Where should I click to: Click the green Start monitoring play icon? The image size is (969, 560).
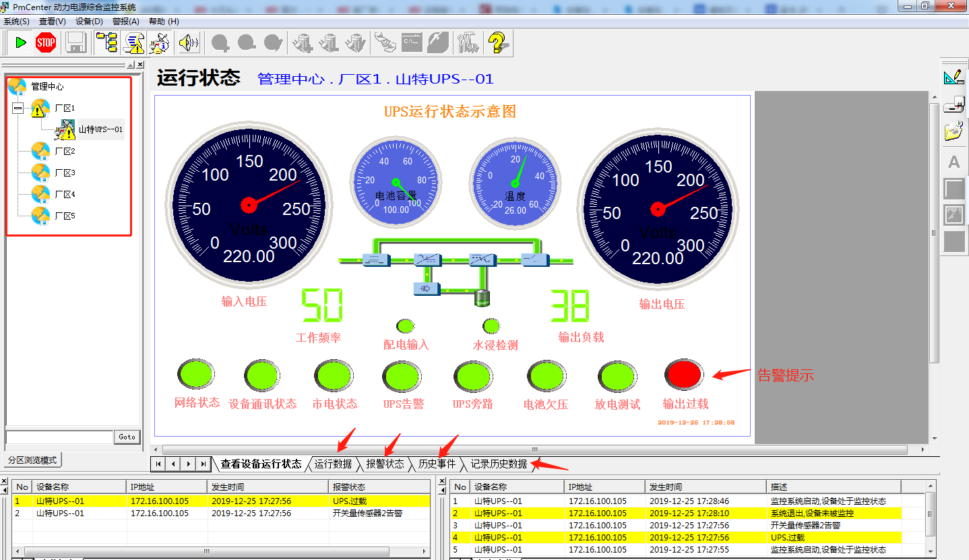(20, 43)
